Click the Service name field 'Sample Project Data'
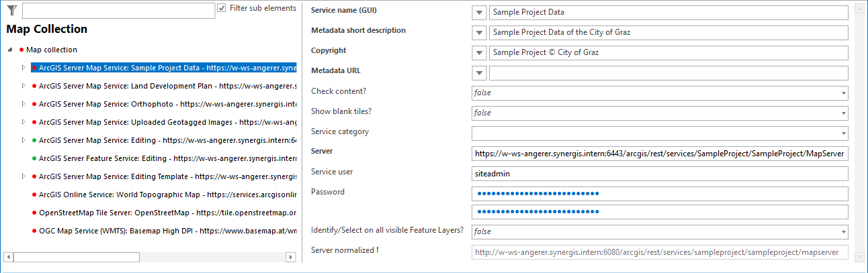Viewport: 868px width, 273px height. pos(668,12)
